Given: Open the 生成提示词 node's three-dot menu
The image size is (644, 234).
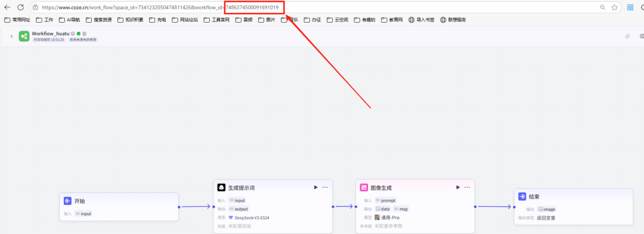Looking at the screenshot, I should pos(325,188).
